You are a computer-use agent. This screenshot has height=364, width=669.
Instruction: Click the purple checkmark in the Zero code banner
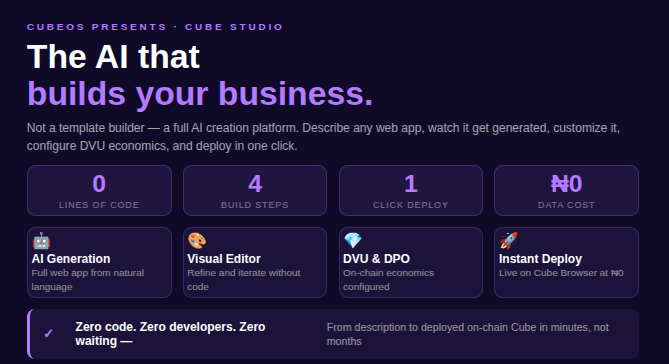(49, 333)
